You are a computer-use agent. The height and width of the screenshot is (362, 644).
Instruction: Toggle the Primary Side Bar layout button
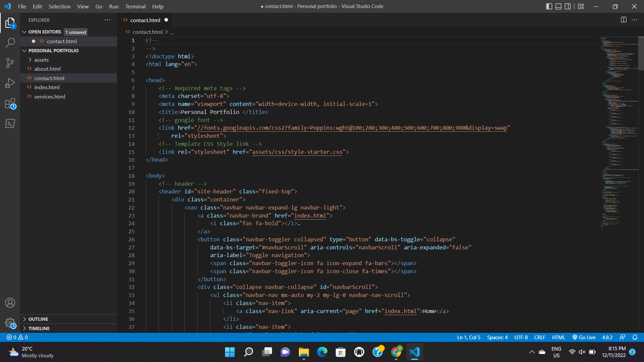coord(549,6)
